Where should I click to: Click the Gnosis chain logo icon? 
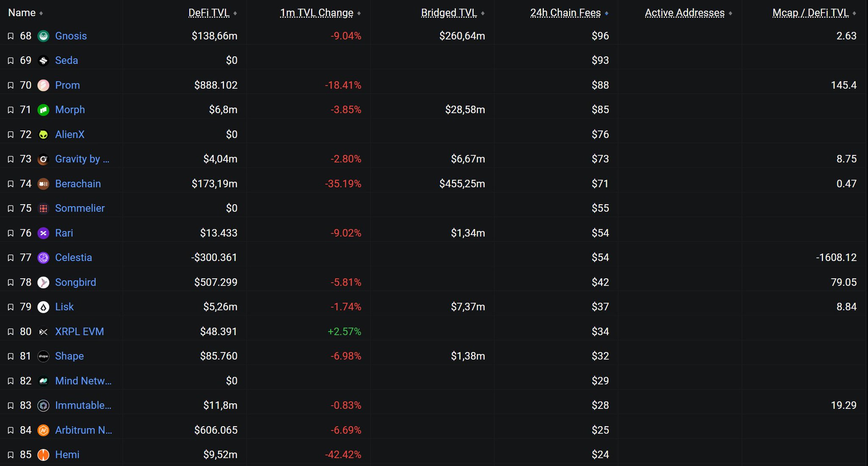[43, 36]
